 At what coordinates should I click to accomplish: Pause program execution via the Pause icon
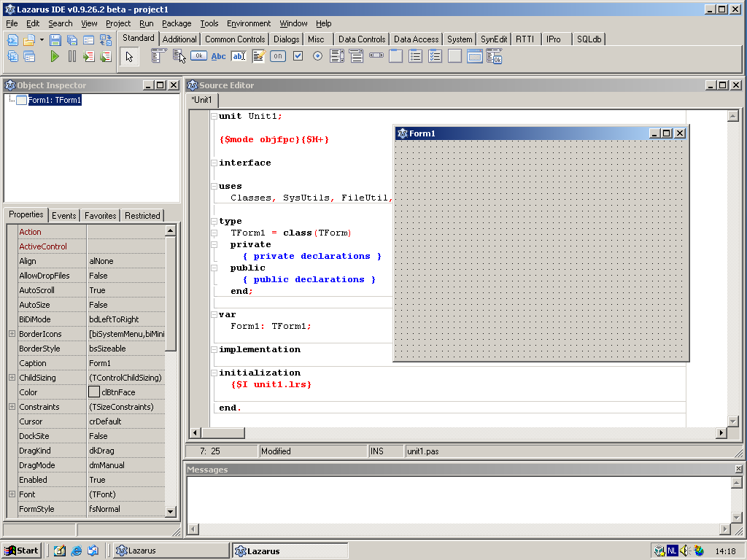point(71,55)
